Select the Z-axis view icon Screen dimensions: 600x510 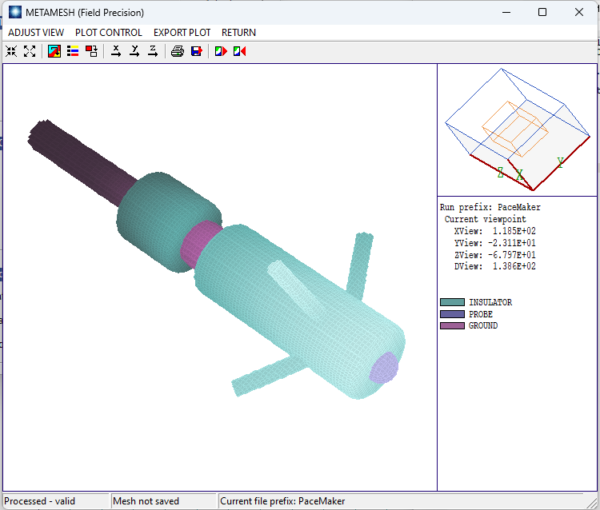click(152, 51)
